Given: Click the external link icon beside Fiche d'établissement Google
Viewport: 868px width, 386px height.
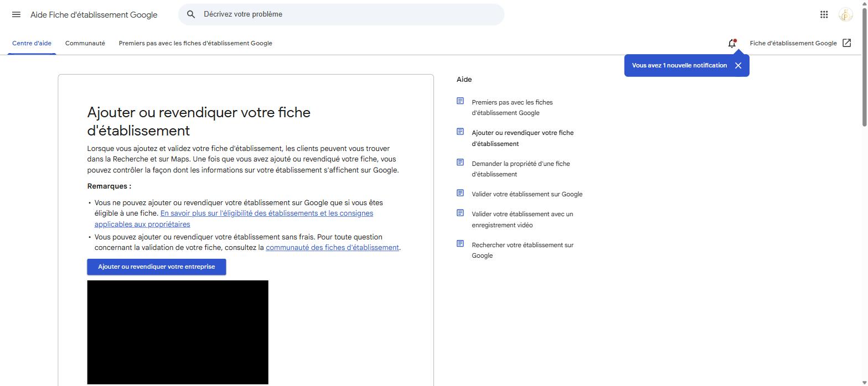Looking at the screenshot, I should (x=846, y=43).
